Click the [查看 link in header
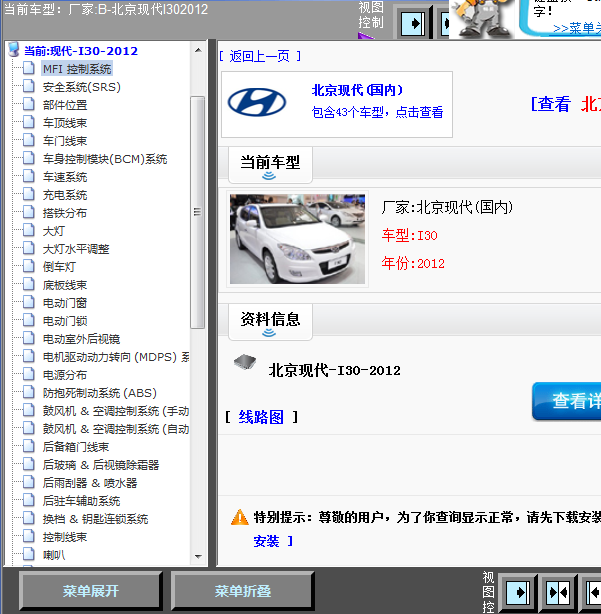The image size is (601, 614). point(550,104)
